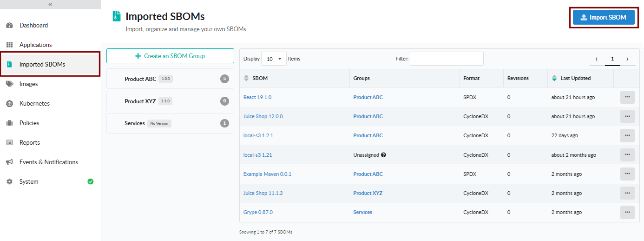Screen dimensions: 644x241
Task: Click the Kubernetes wheel icon
Action: (x=9, y=104)
